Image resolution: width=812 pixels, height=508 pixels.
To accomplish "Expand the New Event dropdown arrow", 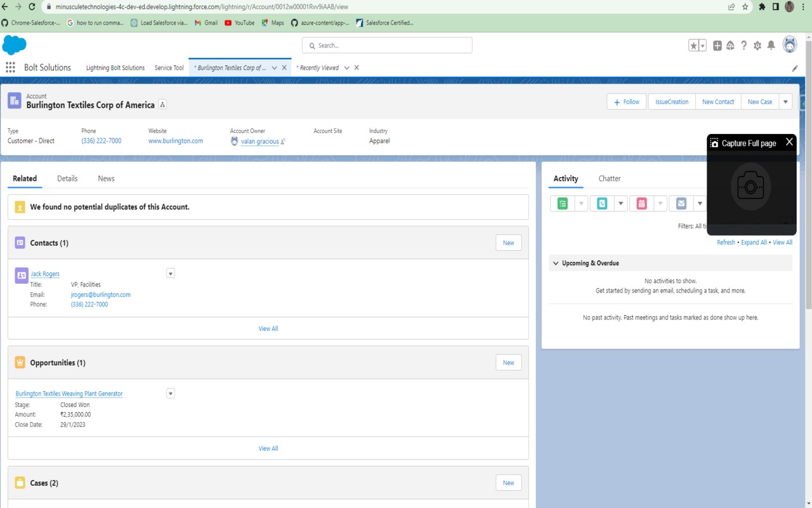I will click(660, 203).
